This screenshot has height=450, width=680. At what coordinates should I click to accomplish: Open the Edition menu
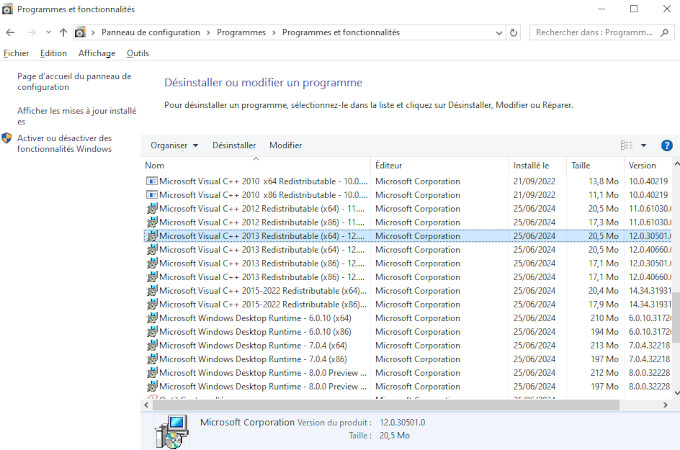pyautogui.click(x=53, y=53)
